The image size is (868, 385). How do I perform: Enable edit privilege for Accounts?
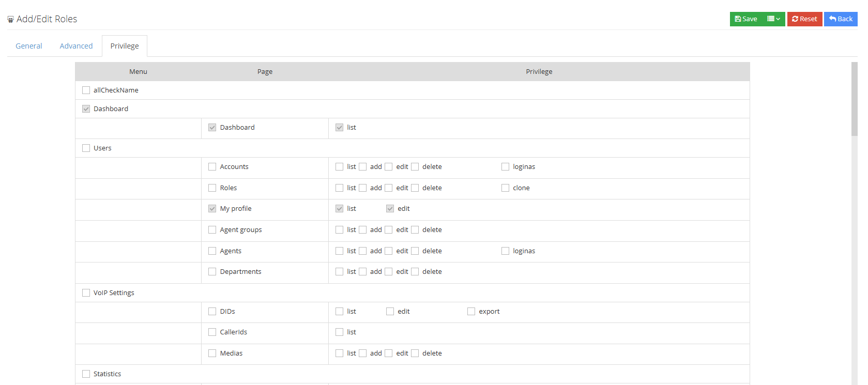[388, 167]
